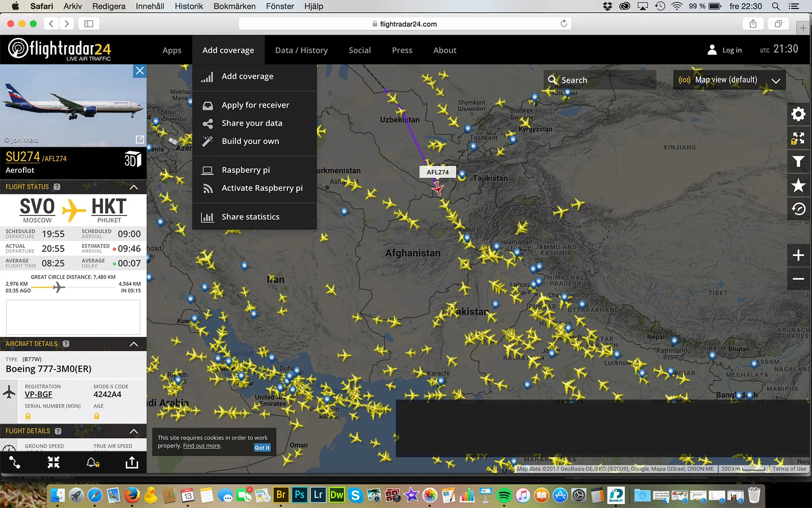Open the Data / History menu
The height and width of the screenshot is (508, 812).
(x=301, y=50)
